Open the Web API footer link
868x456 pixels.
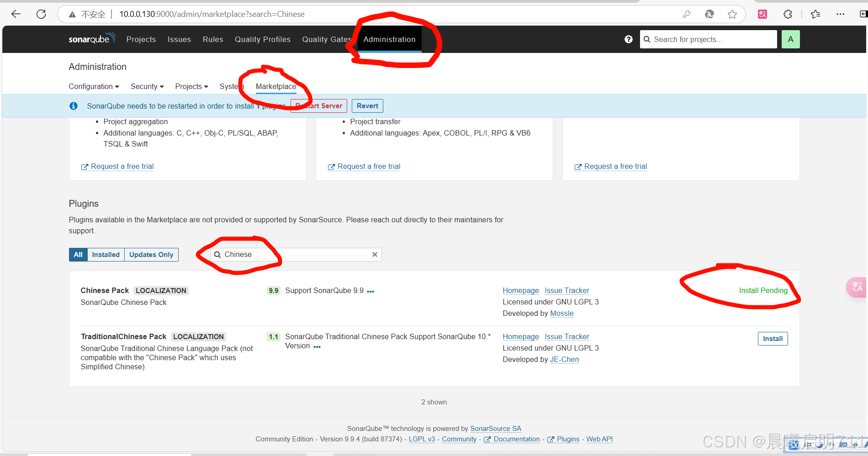pyautogui.click(x=599, y=439)
